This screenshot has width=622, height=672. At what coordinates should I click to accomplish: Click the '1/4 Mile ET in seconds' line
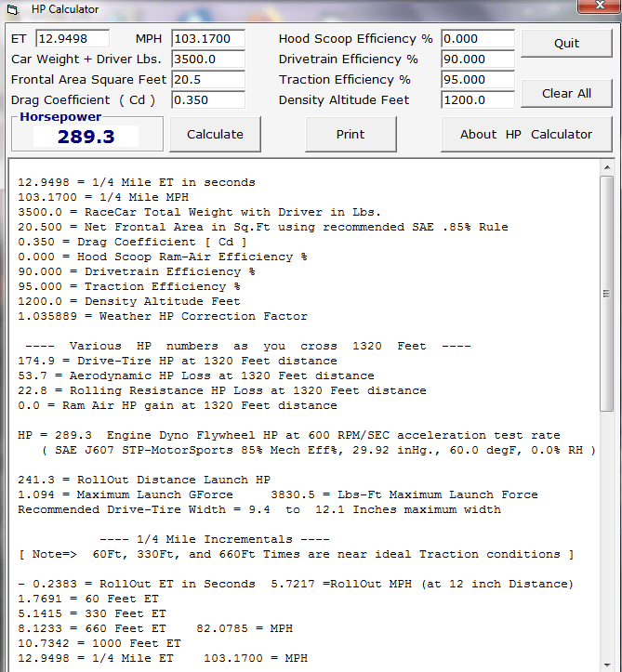137,182
